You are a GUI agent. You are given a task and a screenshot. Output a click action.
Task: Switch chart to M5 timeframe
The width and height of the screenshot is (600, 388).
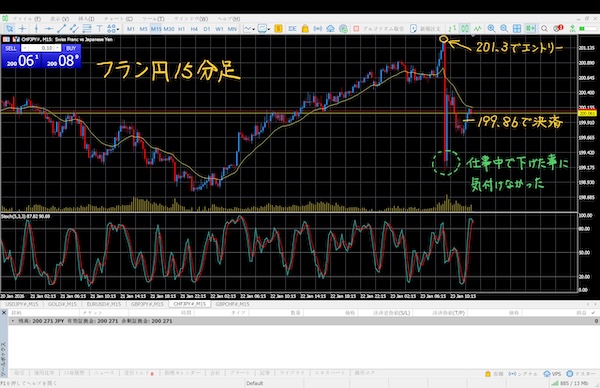pos(143,29)
